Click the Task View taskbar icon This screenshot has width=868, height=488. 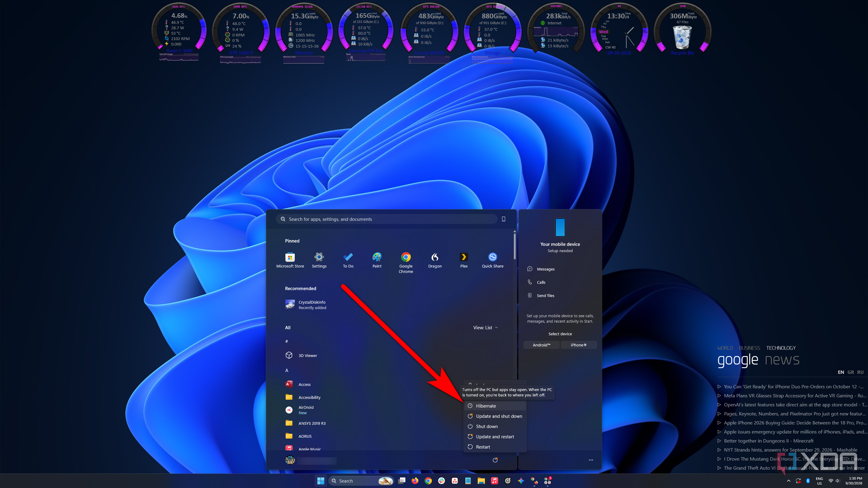coord(402,480)
